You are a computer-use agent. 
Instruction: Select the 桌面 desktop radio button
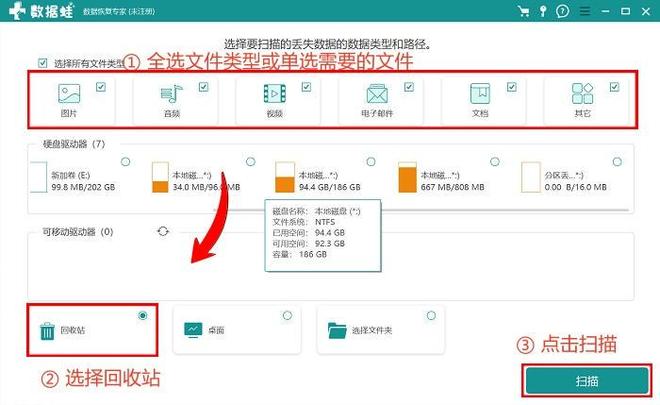click(287, 315)
